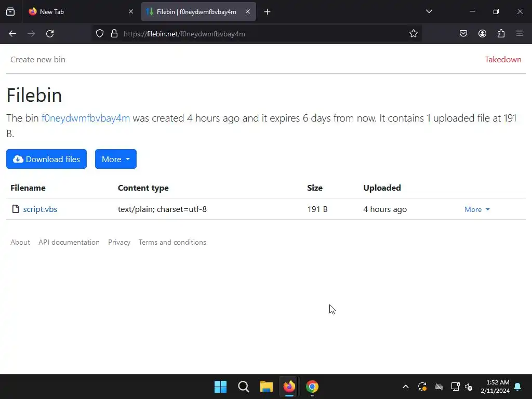Viewport: 532px width, 399px height.
Task: Open the Firefox account icon
Action: [x=482, y=34]
